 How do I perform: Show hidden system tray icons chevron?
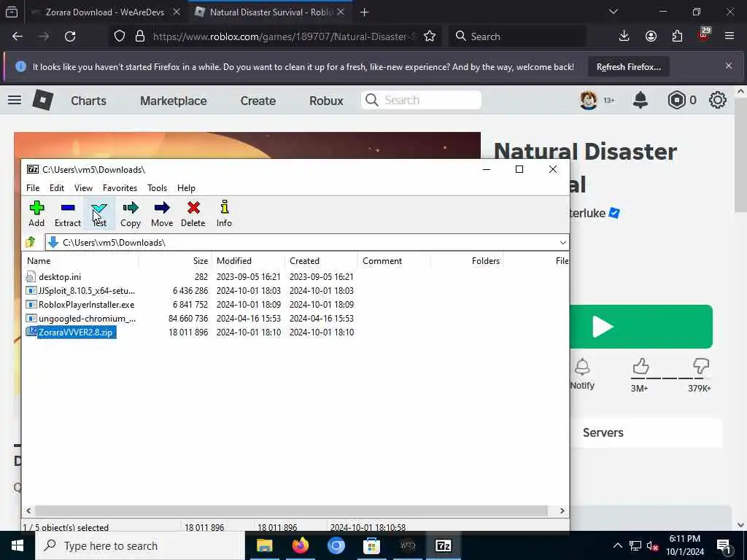(x=617, y=545)
